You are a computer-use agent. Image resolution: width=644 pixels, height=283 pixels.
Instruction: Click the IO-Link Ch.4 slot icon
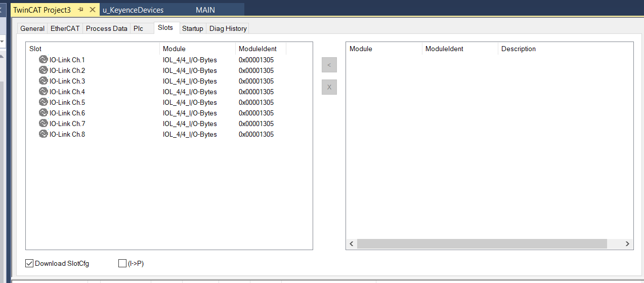(x=43, y=92)
